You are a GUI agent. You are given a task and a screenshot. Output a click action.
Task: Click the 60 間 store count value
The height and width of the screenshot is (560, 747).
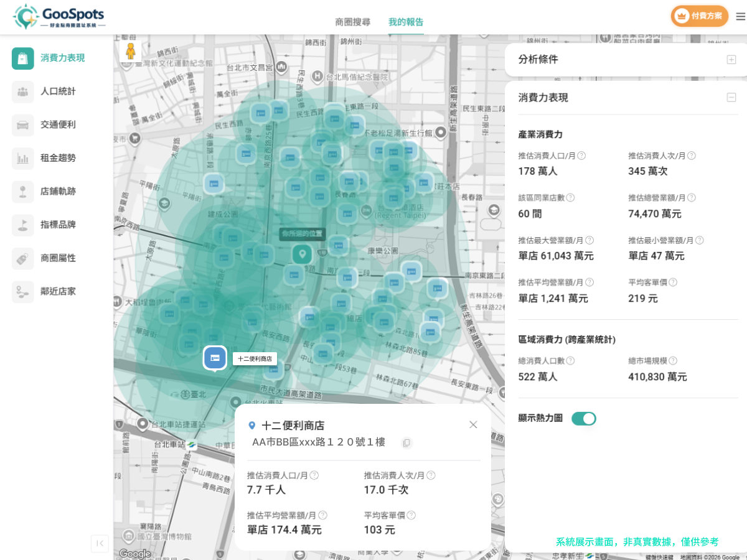click(x=530, y=213)
